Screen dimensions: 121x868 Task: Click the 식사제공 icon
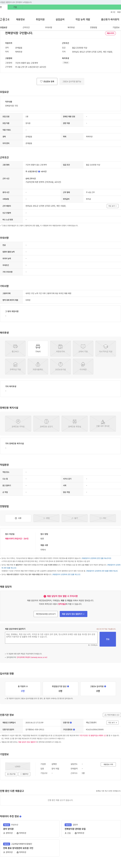[83, 366]
